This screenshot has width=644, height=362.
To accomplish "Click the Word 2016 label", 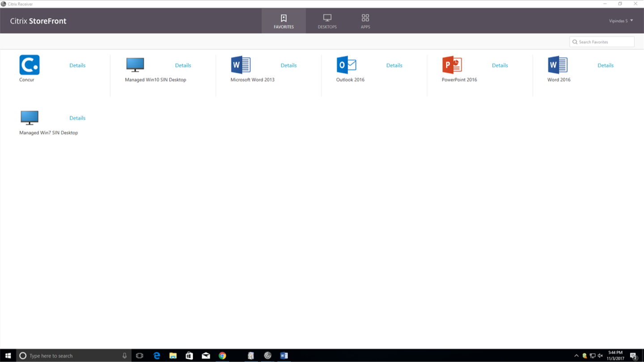I will click(559, 80).
